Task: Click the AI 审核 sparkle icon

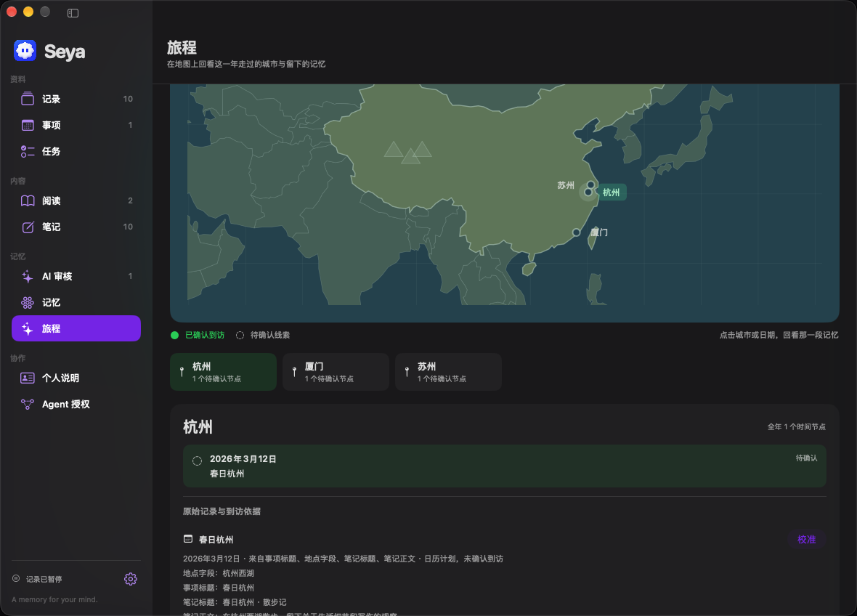Action: tap(28, 276)
